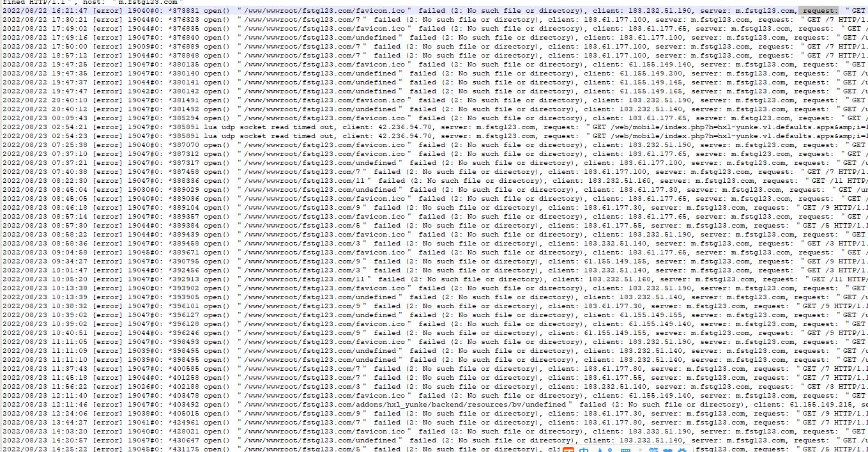
Task: Click timestamp 2022/08/23 12:11:40
Action: click(x=45, y=396)
